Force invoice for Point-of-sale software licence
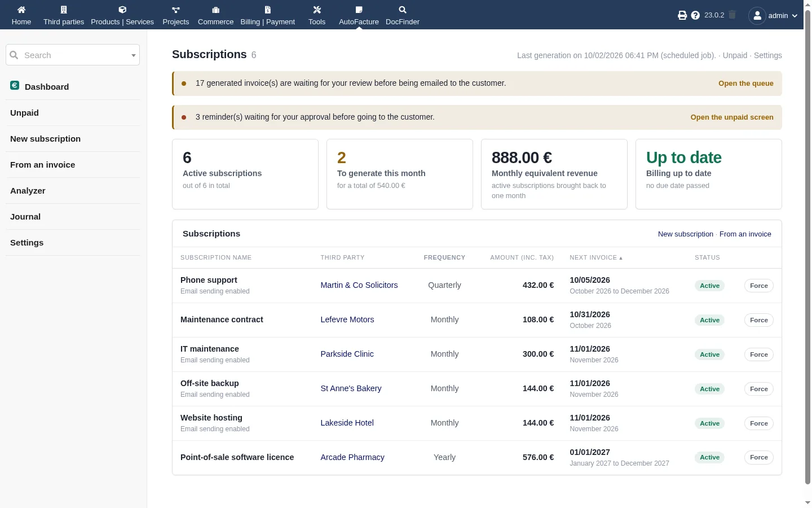 [x=759, y=457]
